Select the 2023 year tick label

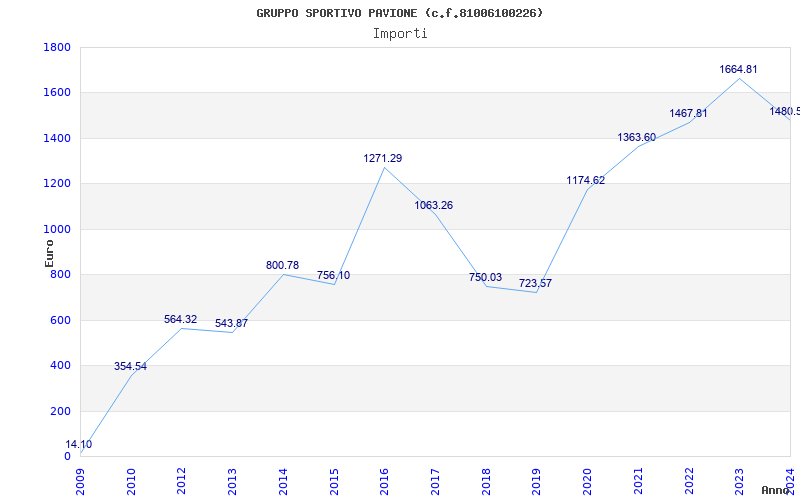739,481
